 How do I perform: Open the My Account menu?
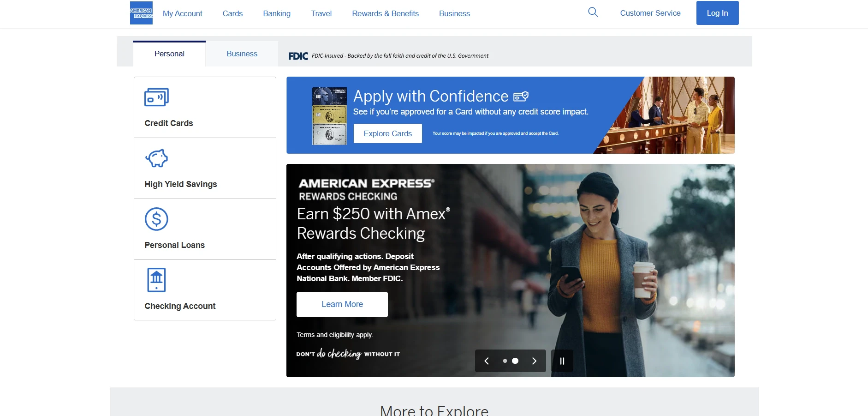coord(183,14)
